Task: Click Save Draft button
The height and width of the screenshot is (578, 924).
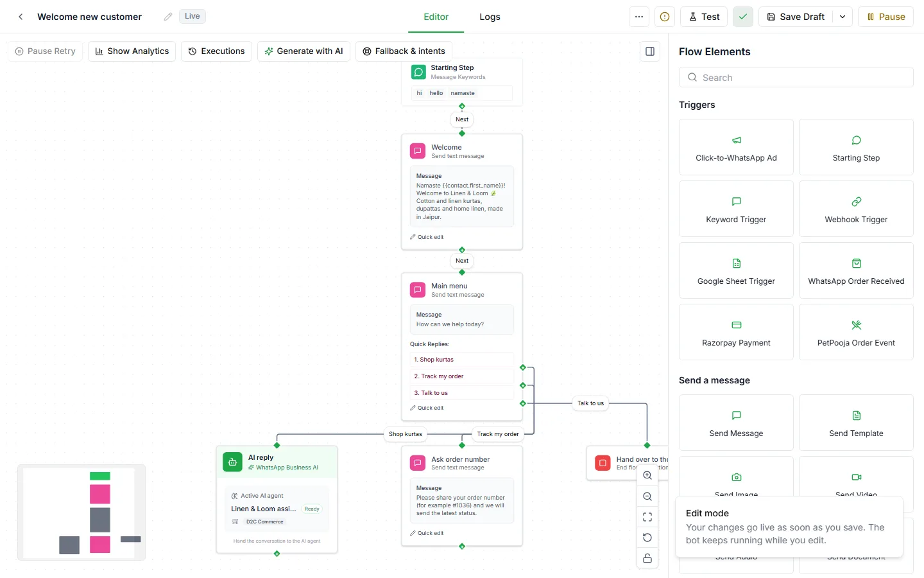Action: tap(796, 17)
